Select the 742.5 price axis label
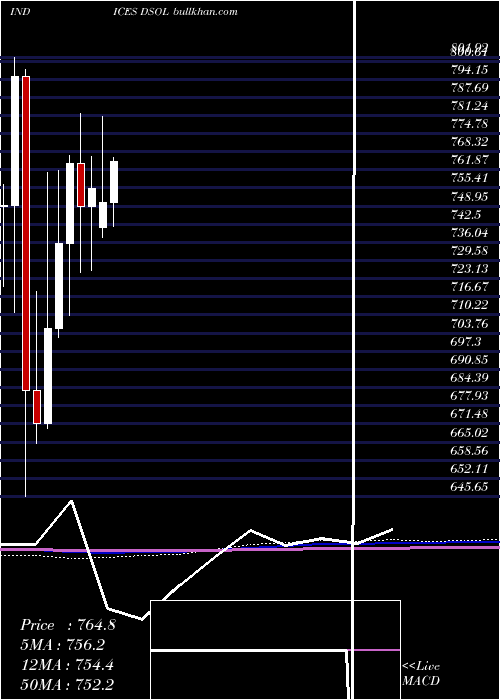 [466, 214]
